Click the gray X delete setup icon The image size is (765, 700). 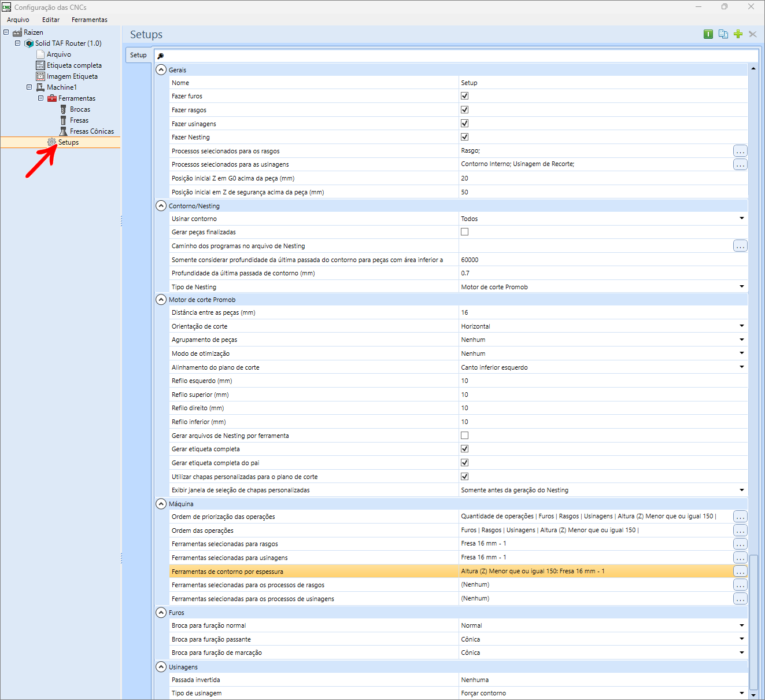tap(752, 34)
